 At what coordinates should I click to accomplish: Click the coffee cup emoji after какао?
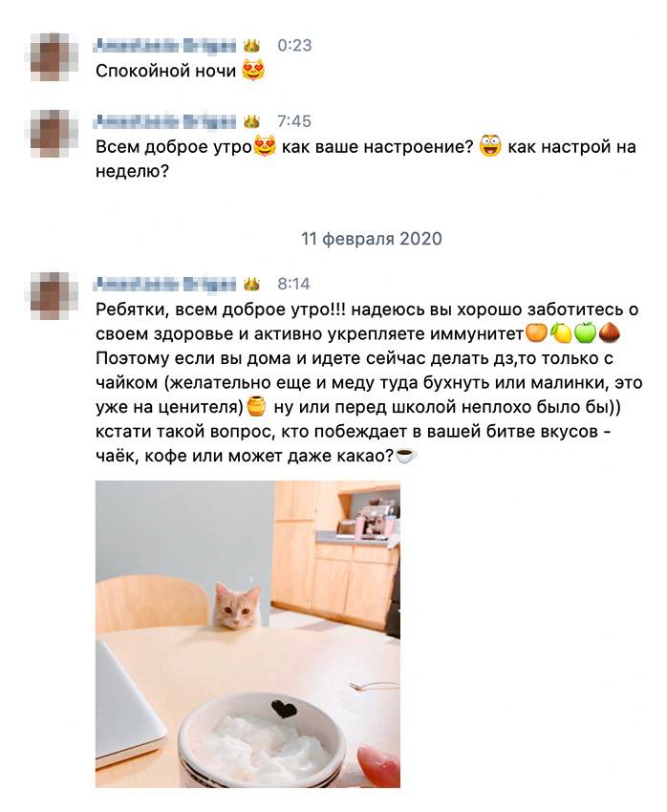click(x=406, y=456)
